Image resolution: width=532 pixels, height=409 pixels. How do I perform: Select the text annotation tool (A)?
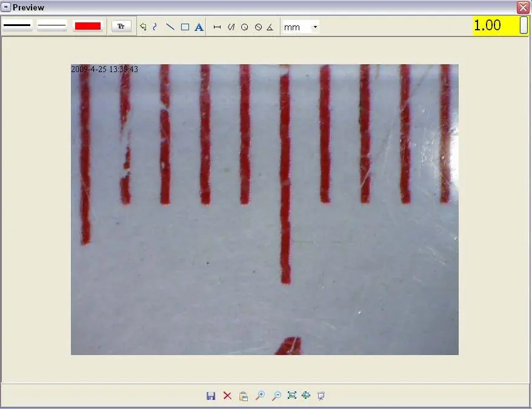point(199,27)
